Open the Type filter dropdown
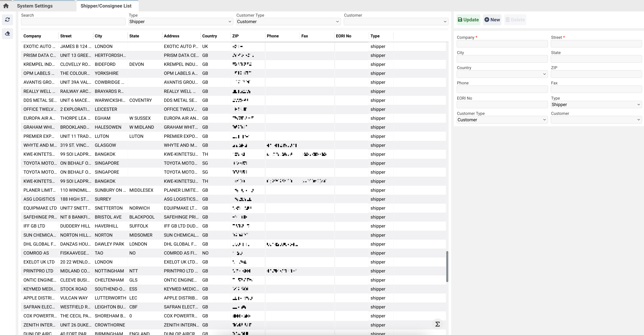The height and width of the screenshot is (335, 644). pos(180,22)
